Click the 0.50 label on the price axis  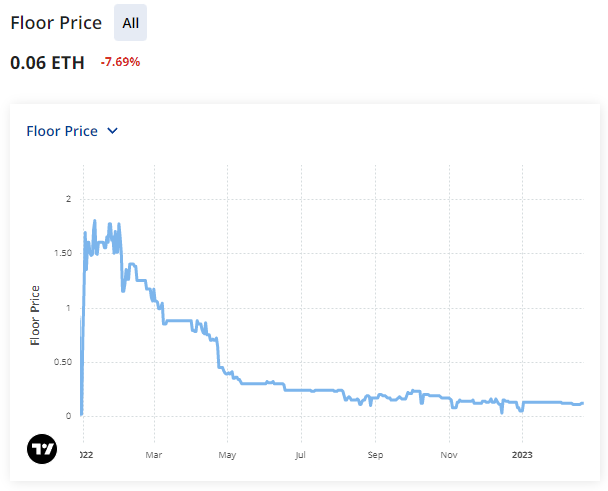tap(62, 361)
